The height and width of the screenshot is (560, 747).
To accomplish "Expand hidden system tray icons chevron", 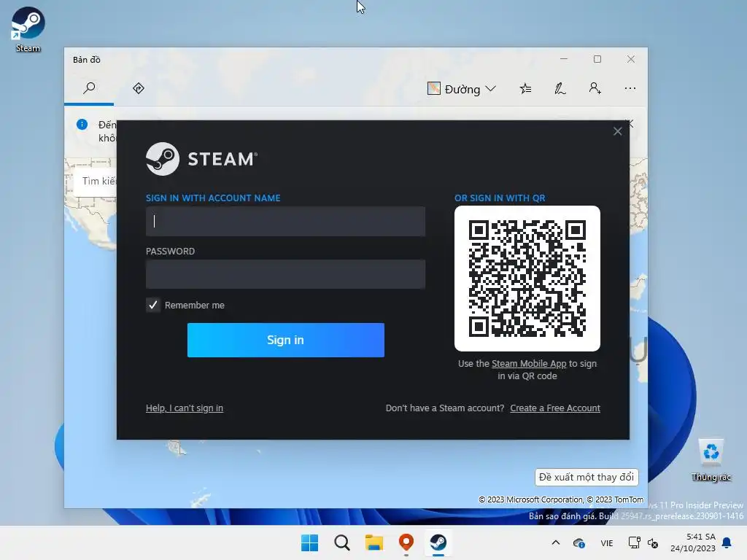I will tap(555, 542).
